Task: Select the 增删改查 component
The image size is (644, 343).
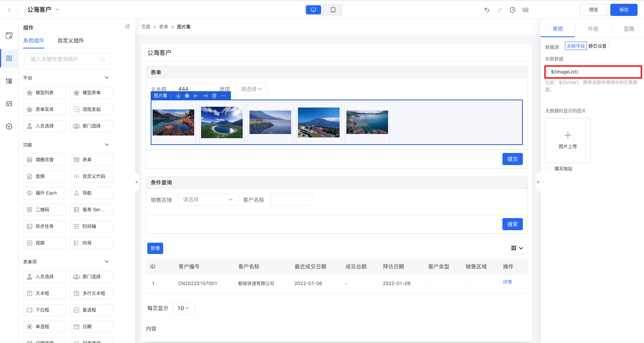Action: tap(44, 160)
